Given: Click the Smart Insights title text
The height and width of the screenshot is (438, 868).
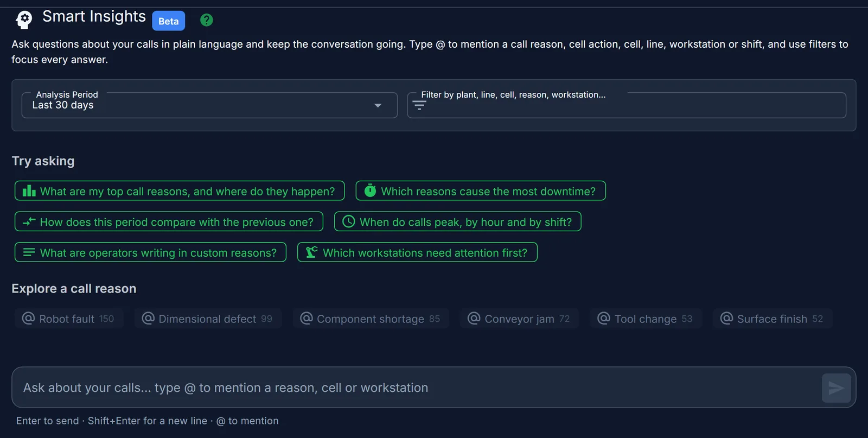Looking at the screenshot, I should tap(94, 17).
